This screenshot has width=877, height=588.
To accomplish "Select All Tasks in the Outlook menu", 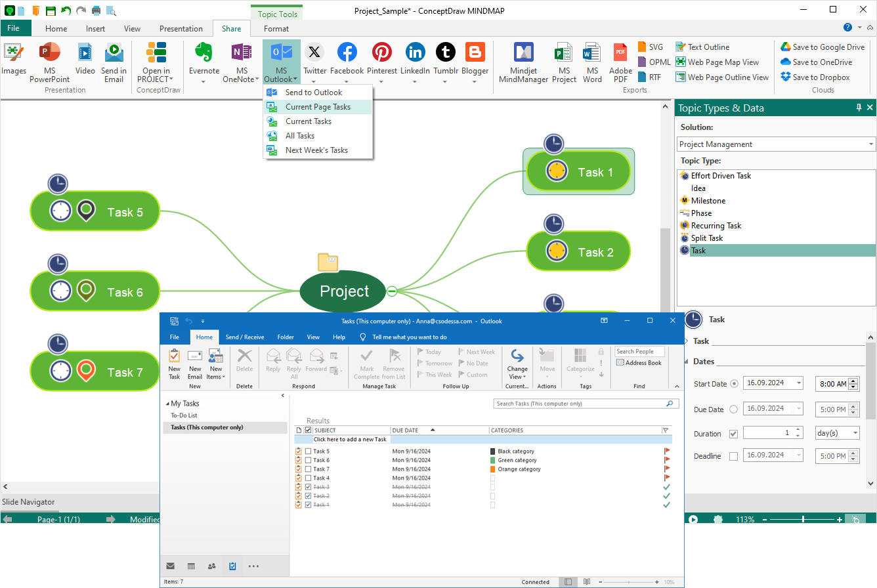I will [318, 136].
